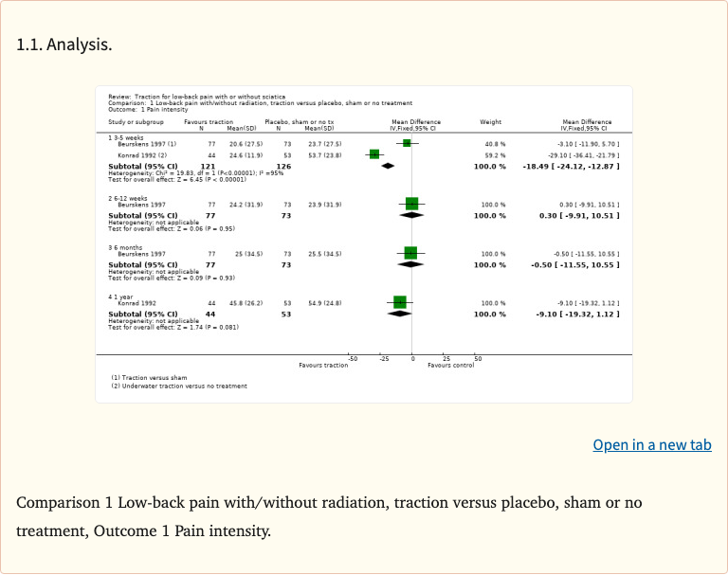Click the forest plot analysis image
728x575 pixels.
tap(364, 243)
